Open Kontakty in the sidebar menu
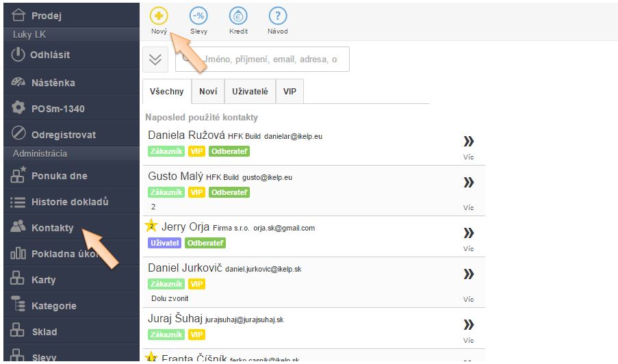This screenshot has height=364, width=618. pos(52,228)
